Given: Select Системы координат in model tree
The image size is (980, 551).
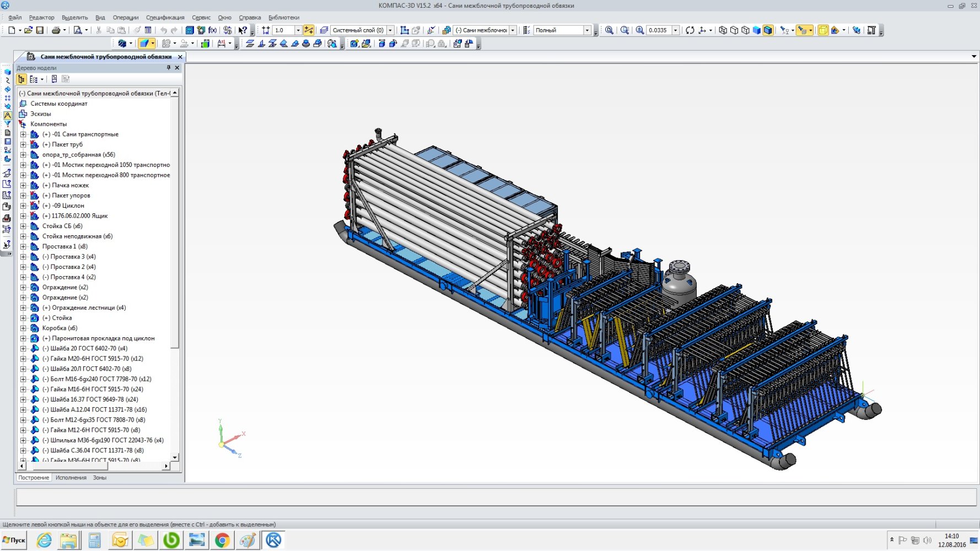Looking at the screenshot, I should point(58,104).
